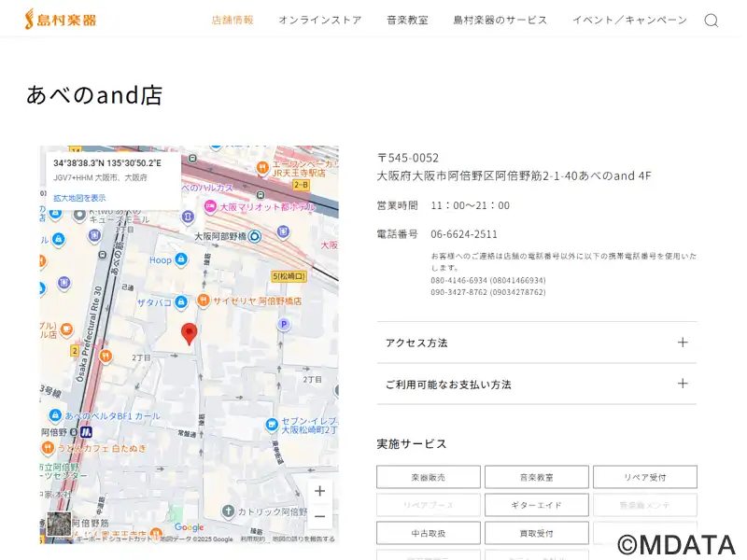Click the ザタバコ shop icon on the map
Image resolution: width=747 pixels, height=560 pixels.
coord(180,301)
